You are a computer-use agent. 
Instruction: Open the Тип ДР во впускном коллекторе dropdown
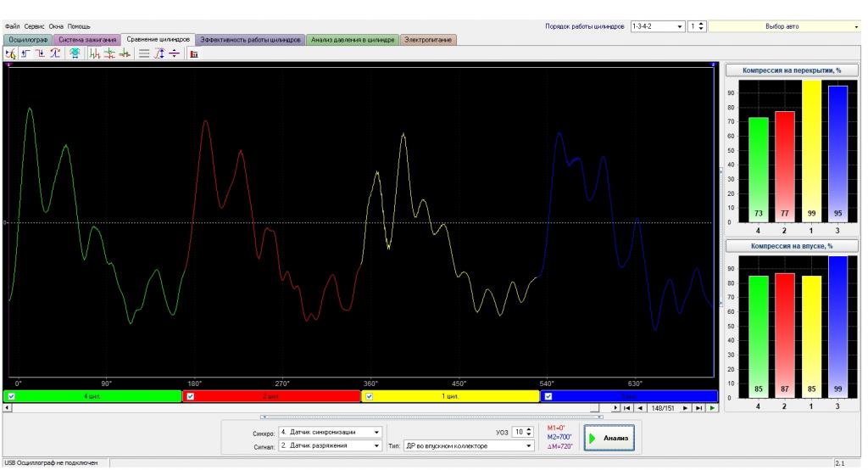coord(469,445)
